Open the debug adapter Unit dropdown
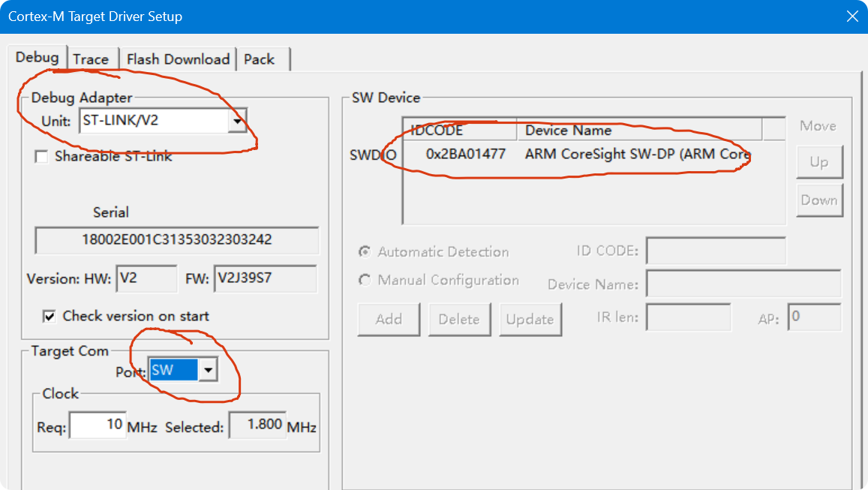The image size is (868, 490). point(239,121)
